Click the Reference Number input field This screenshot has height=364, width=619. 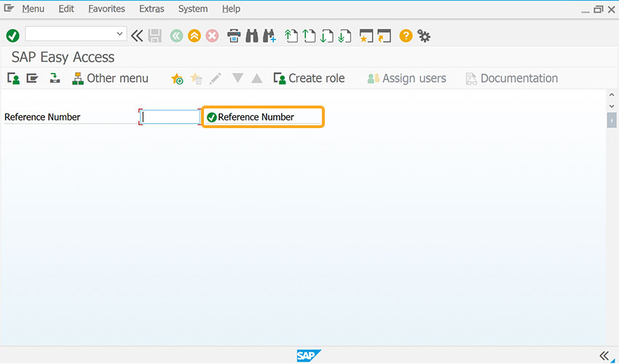170,117
